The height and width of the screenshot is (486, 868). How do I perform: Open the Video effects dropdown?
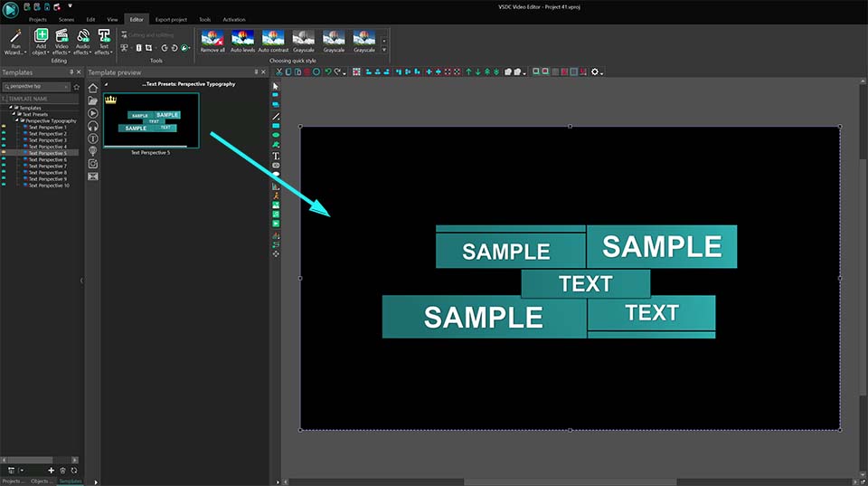click(61, 43)
